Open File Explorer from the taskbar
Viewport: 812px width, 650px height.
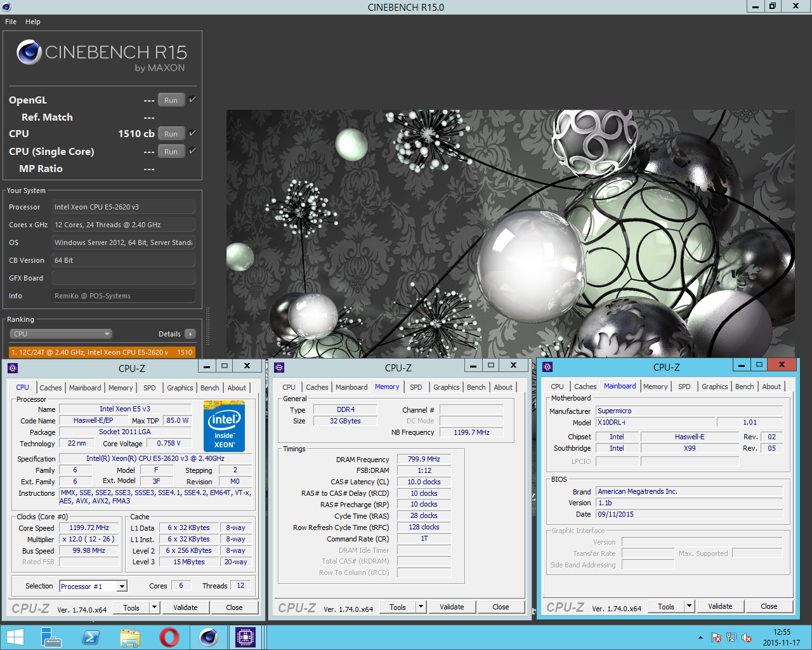(x=130, y=637)
